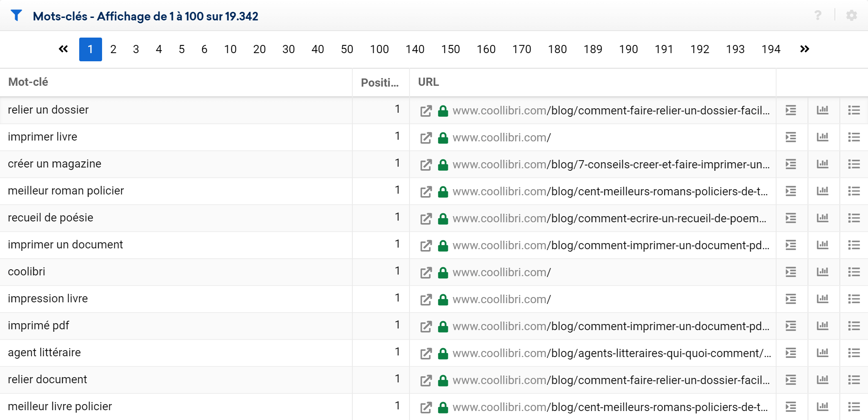Open the table settings gear icon
The image size is (868, 420).
(852, 16)
